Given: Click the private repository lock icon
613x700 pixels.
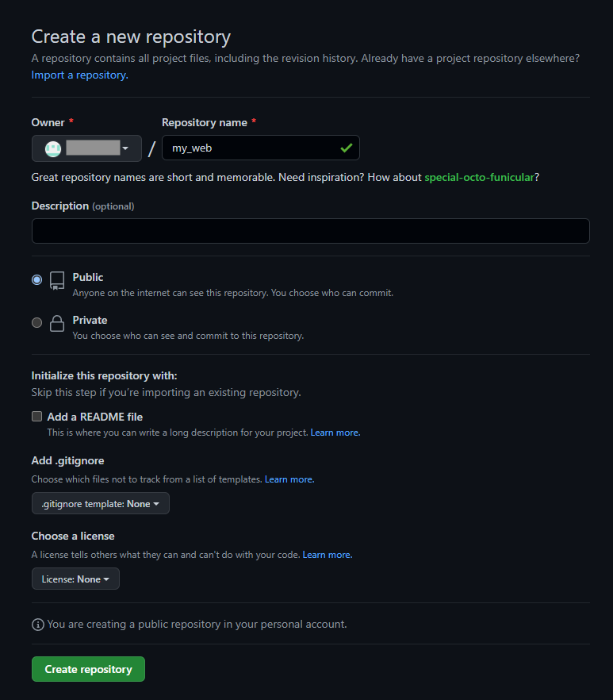Looking at the screenshot, I should pos(57,323).
